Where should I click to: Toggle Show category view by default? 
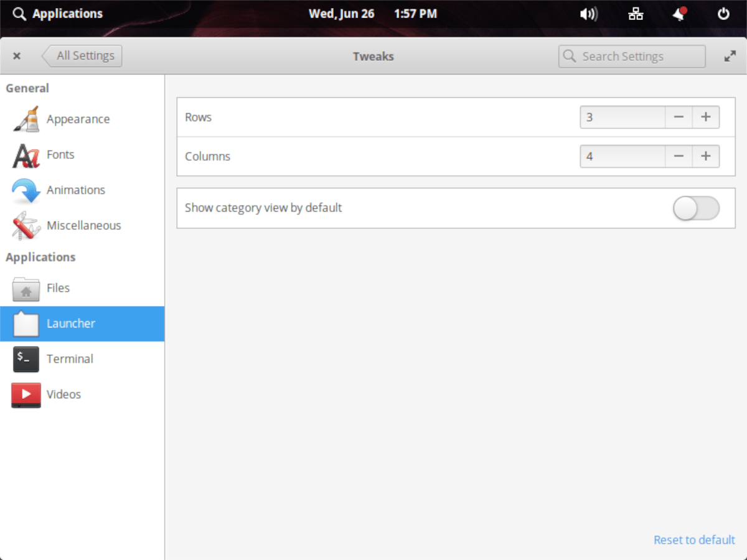pos(696,208)
